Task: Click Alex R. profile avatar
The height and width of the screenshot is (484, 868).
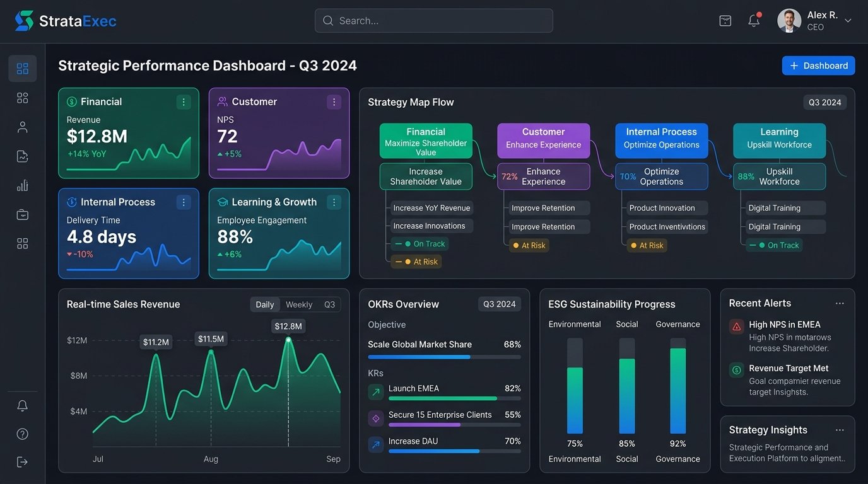Action: (x=789, y=21)
